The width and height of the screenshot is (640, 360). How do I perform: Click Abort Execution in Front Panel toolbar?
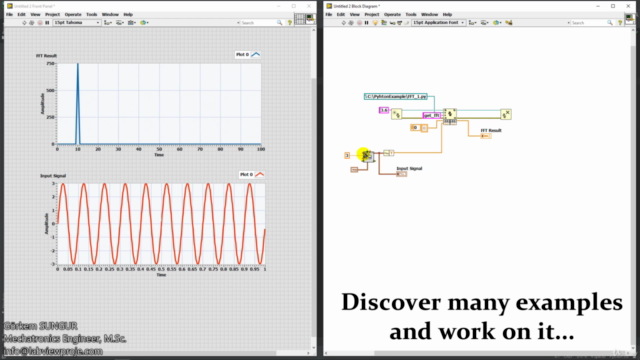(40, 23)
